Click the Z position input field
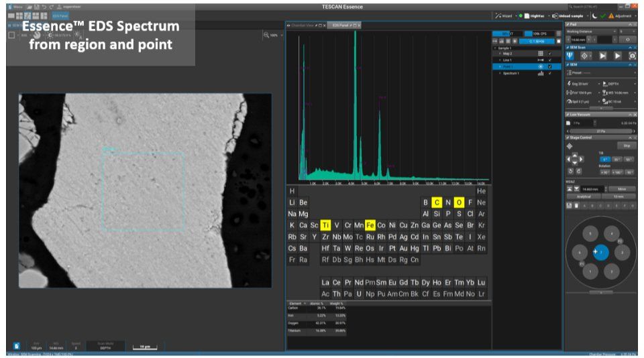644x358 pixels. 592,189
